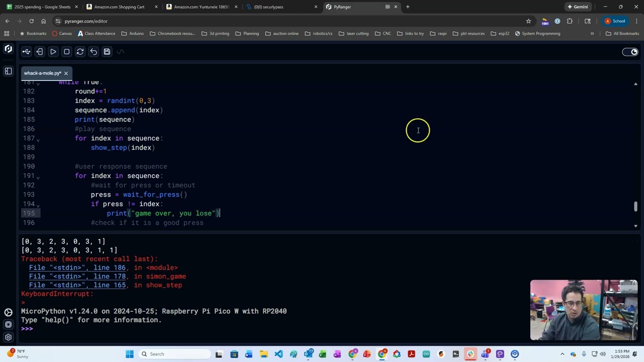This screenshot has height=362, width=644.
Task: Click the refresh/reset device icon
Action: 80,52
